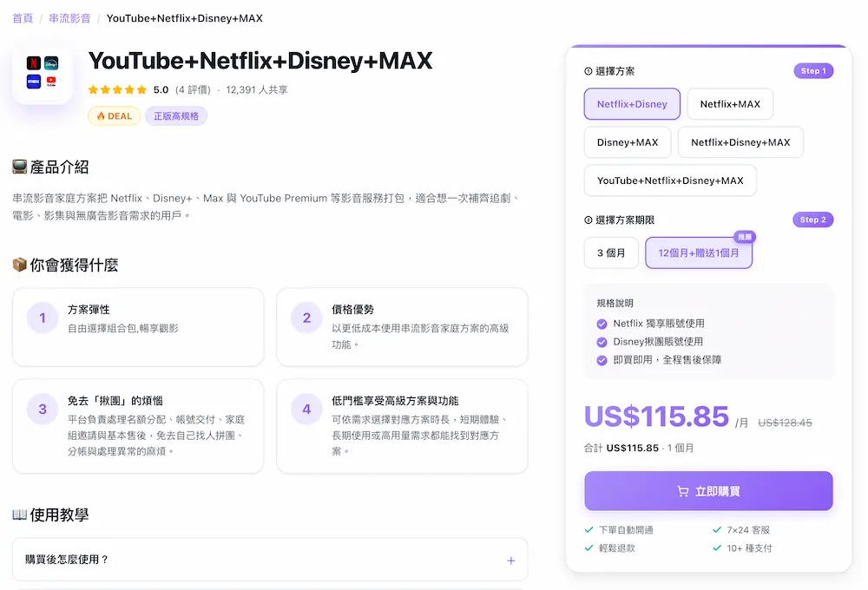
Task: Choose 12個月+贈送1個月 duration
Action: click(x=699, y=253)
